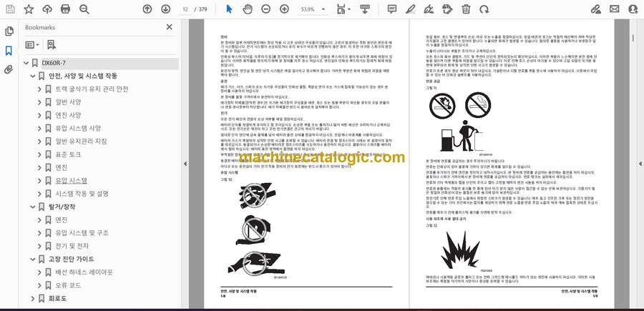Hide the left navigation pane arrow
The height and width of the screenshot is (311, 644).
click(185, 164)
